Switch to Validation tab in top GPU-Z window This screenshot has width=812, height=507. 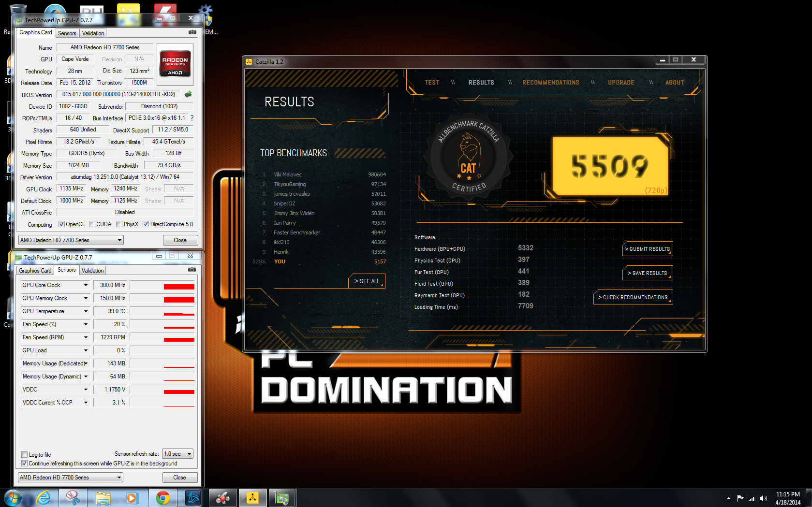click(93, 33)
